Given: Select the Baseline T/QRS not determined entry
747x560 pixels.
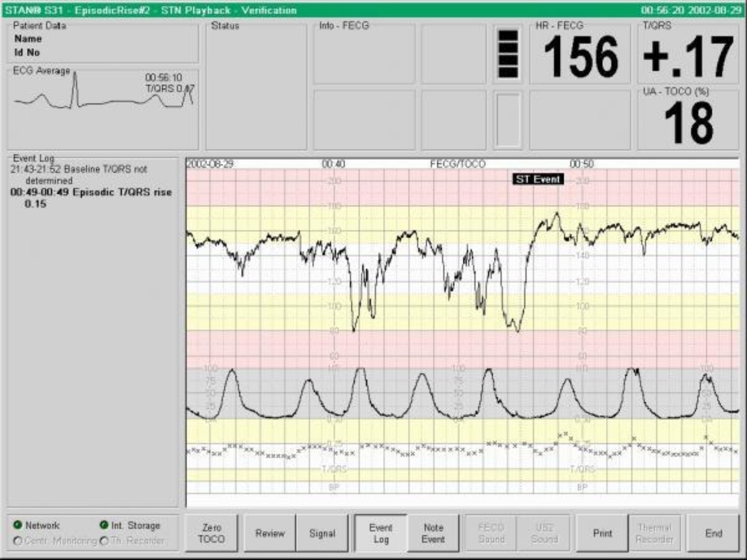Looking at the screenshot, I should pyautogui.click(x=79, y=175).
